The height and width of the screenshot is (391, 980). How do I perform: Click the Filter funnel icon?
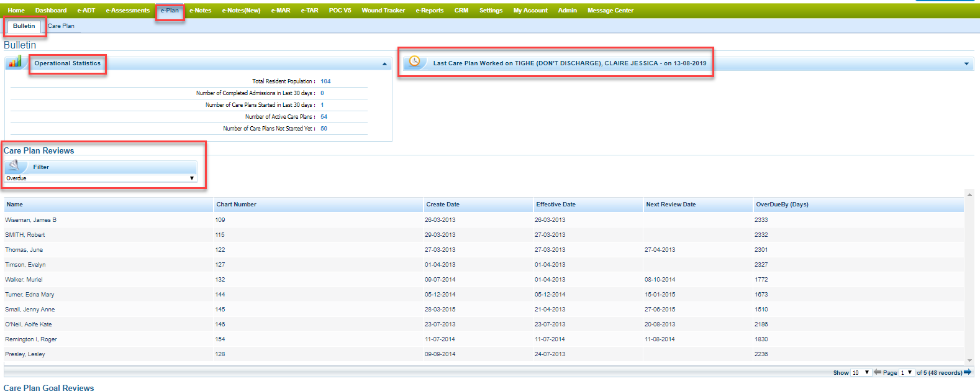click(x=15, y=167)
